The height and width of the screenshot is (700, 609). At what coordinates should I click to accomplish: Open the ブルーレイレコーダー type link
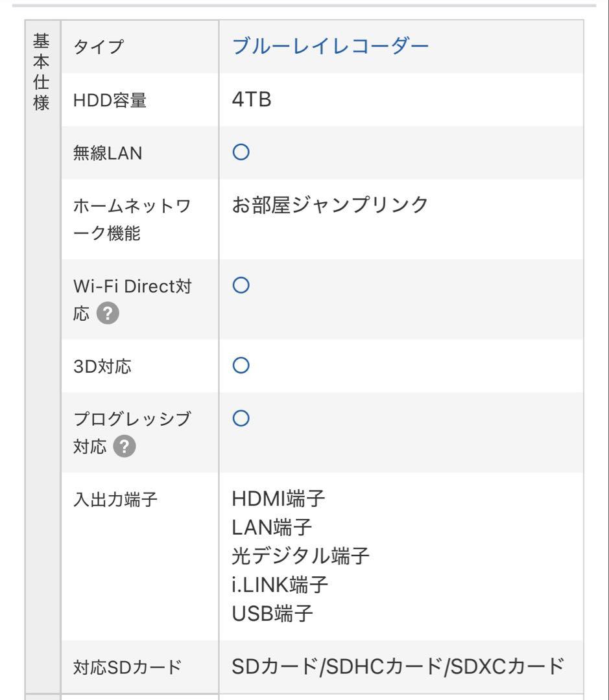coord(330,46)
